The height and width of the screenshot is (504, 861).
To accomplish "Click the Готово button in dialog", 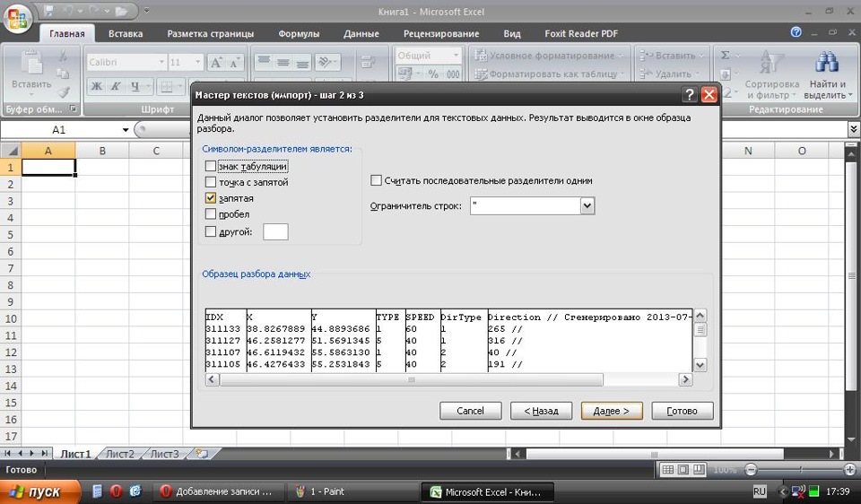I will (x=682, y=411).
